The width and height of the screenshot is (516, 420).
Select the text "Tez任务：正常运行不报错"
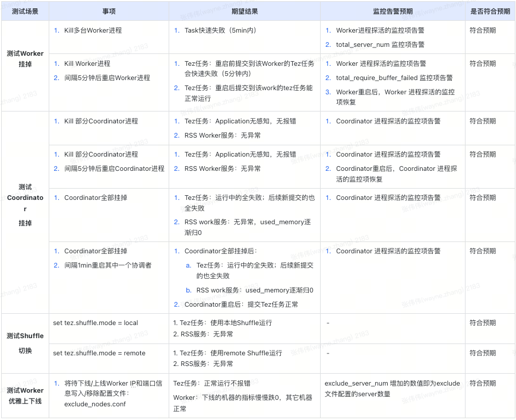[x=211, y=383]
